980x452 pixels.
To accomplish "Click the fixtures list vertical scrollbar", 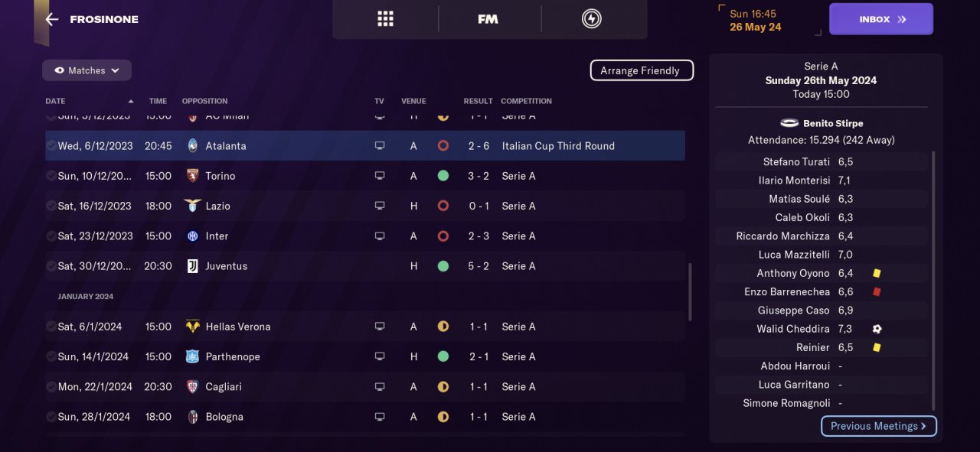I will (690, 292).
